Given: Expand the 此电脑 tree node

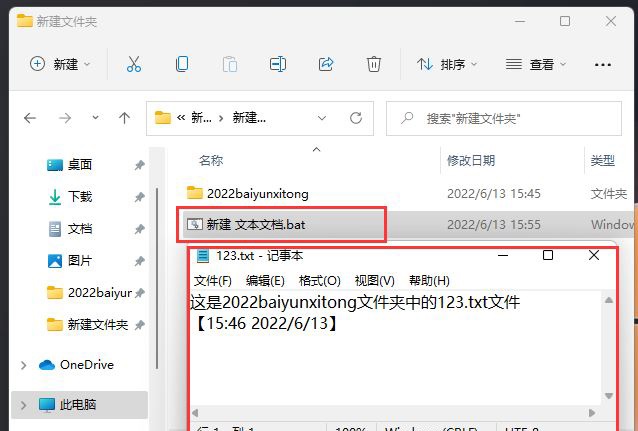Looking at the screenshot, I should point(24,405).
